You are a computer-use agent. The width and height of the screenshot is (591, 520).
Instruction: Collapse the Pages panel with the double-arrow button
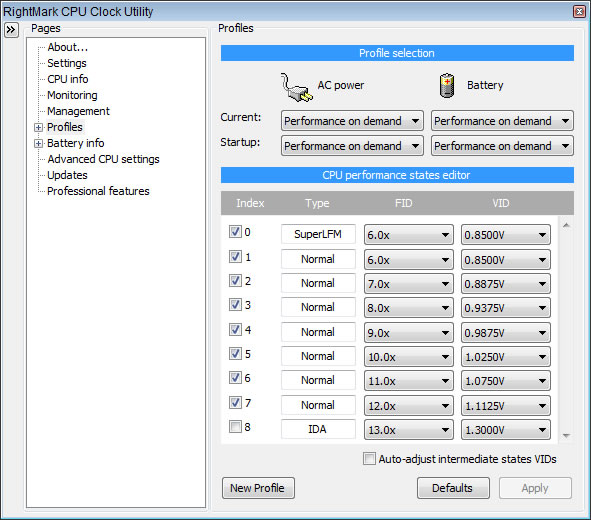[11, 30]
